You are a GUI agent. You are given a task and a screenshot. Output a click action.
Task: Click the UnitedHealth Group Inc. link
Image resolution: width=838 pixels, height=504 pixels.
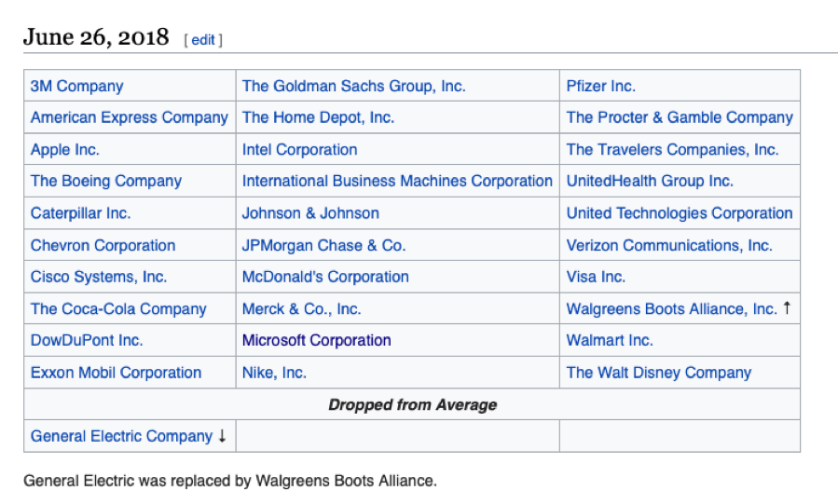(650, 181)
